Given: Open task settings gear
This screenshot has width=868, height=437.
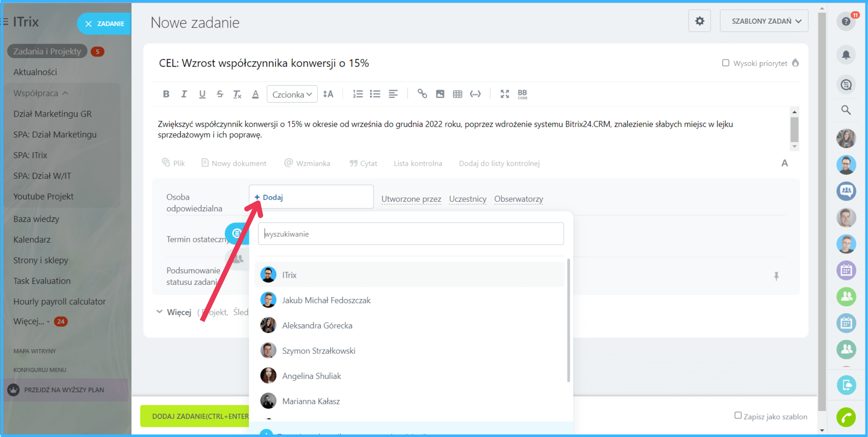Looking at the screenshot, I should point(699,21).
